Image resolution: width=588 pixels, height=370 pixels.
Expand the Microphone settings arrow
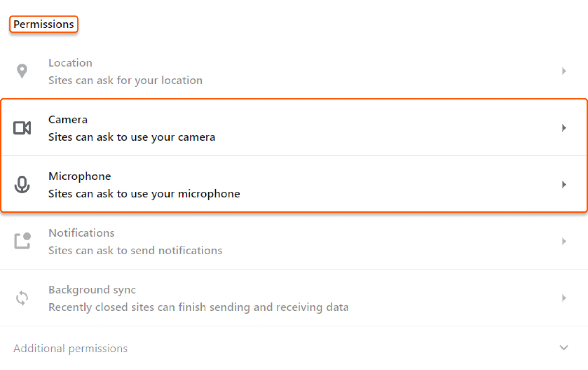pyautogui.click(x=564, y=185)
